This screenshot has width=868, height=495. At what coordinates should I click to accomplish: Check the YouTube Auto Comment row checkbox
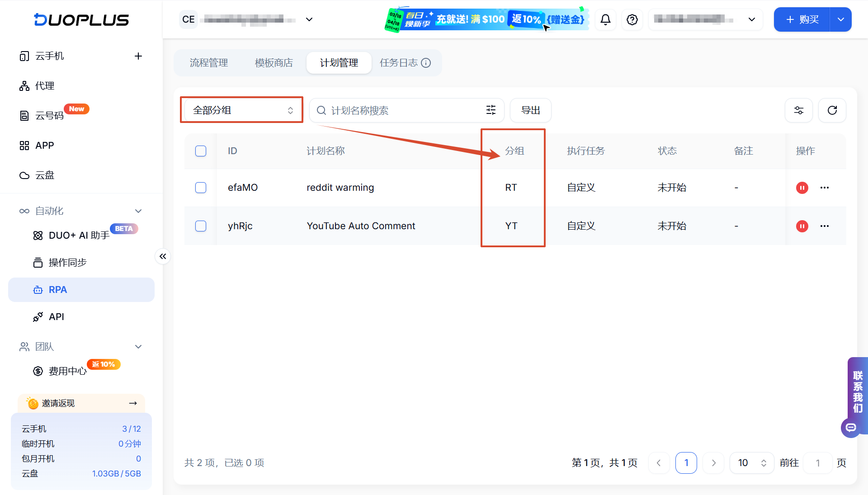point(201,226)
